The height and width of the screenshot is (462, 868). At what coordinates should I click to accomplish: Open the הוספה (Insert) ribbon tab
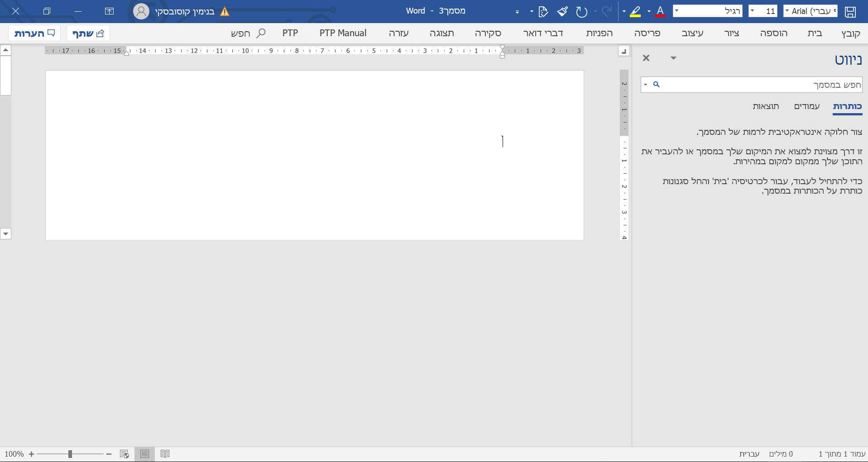click(774, 33)
